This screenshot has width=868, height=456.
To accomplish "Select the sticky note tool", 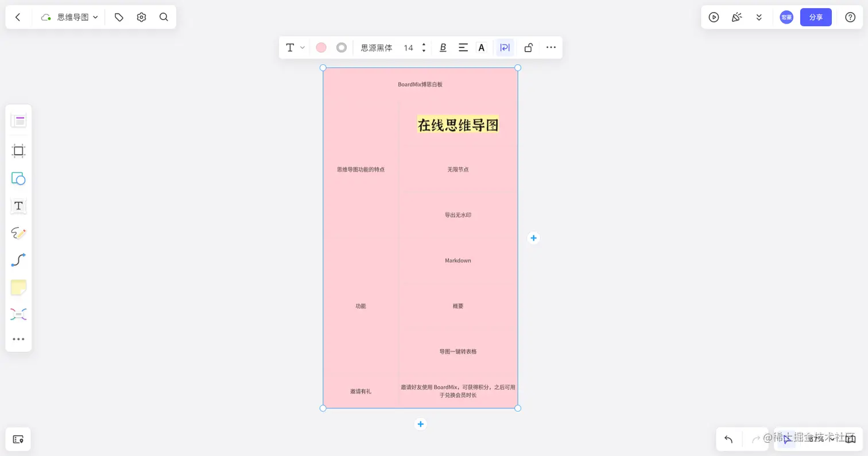I will [x=18, y=288].
